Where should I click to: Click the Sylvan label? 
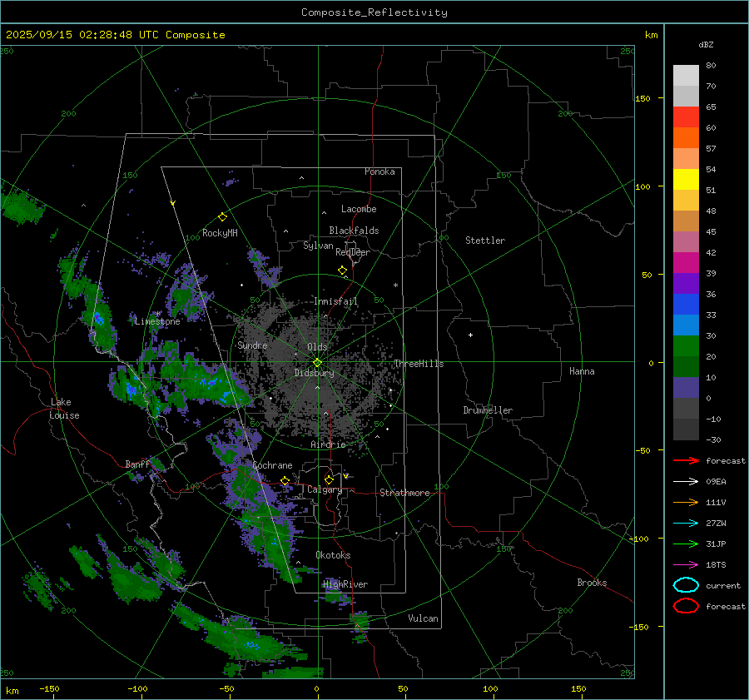[318, 246]
